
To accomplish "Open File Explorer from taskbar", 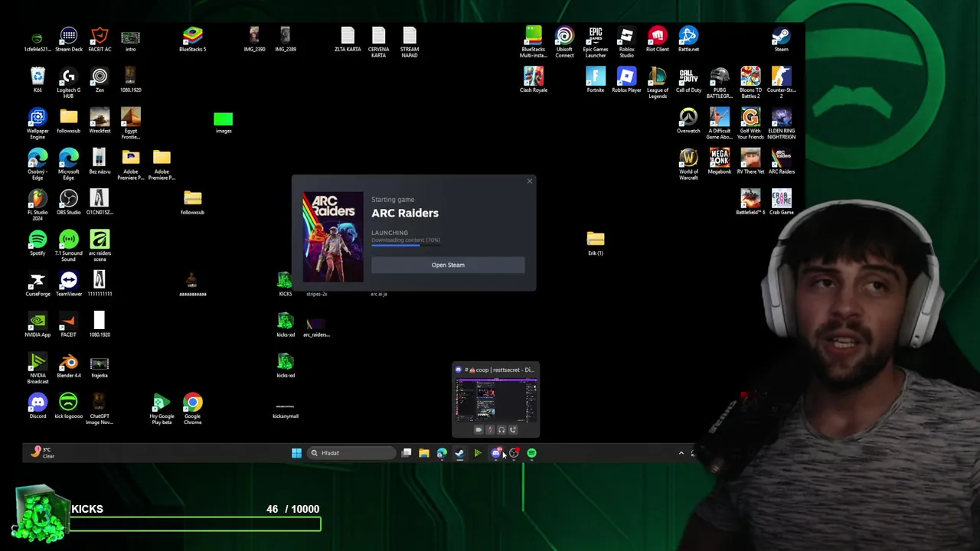I will tap(424, 453).
